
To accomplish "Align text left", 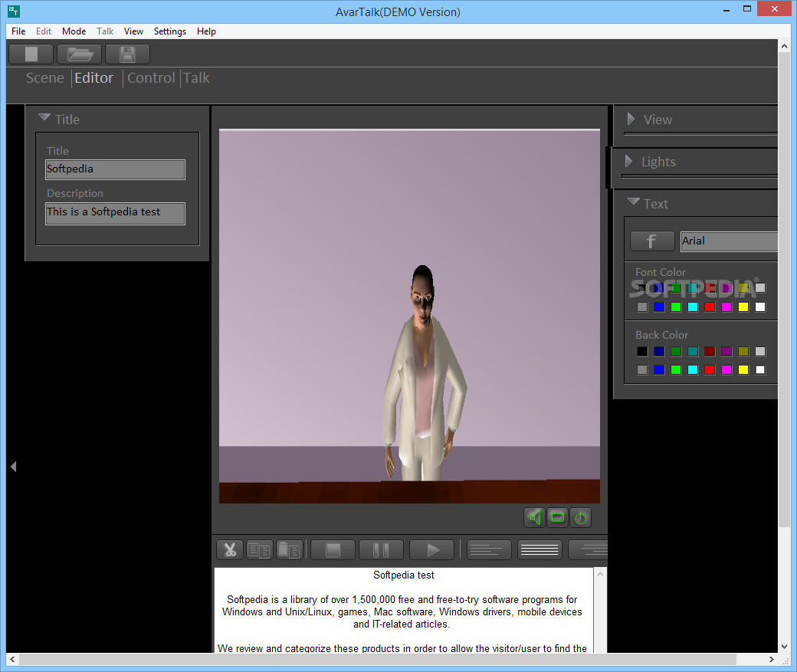I will point(489,549).
